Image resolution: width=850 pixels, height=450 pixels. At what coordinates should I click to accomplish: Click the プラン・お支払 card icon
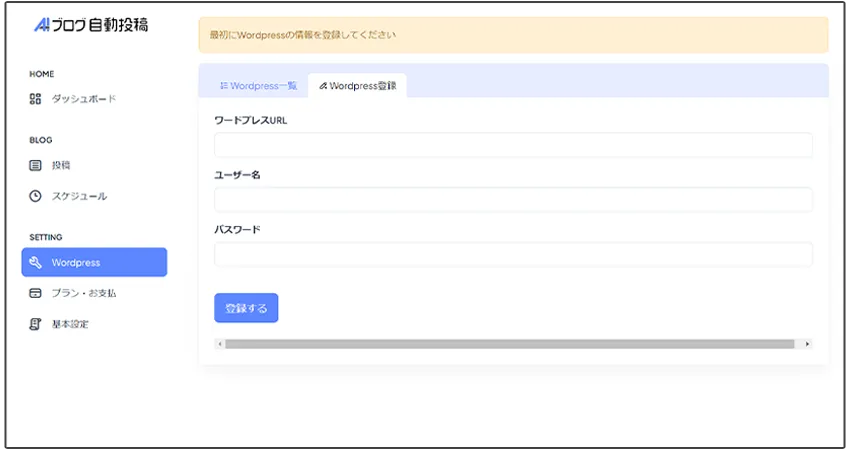pos(35,294)
